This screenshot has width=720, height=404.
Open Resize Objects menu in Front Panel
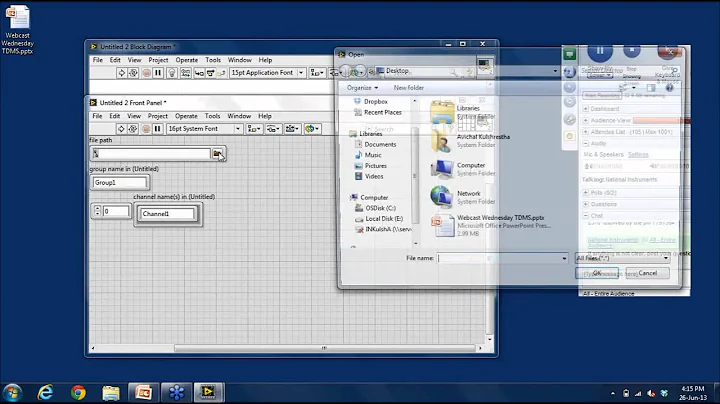pos(292,129)
